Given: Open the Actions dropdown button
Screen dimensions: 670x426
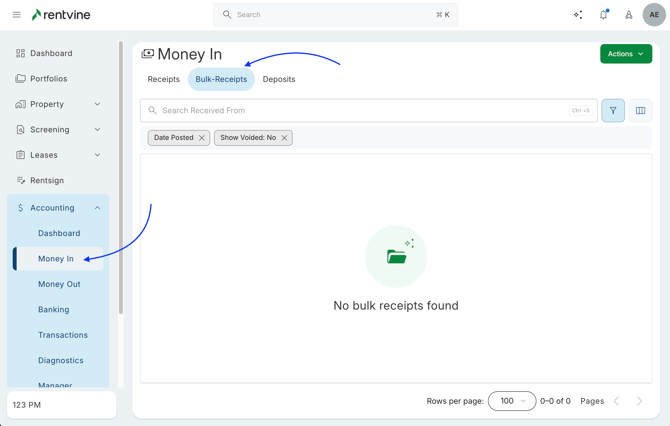Looking at the screenshot, I should [x=626, y=54].
